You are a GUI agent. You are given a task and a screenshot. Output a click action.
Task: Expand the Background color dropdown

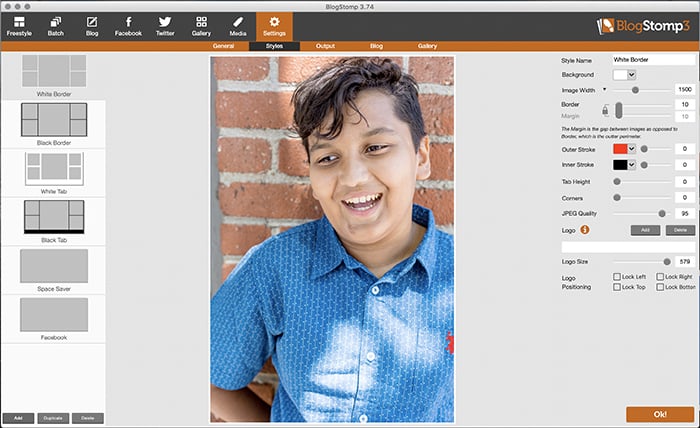tap(632, 75)
